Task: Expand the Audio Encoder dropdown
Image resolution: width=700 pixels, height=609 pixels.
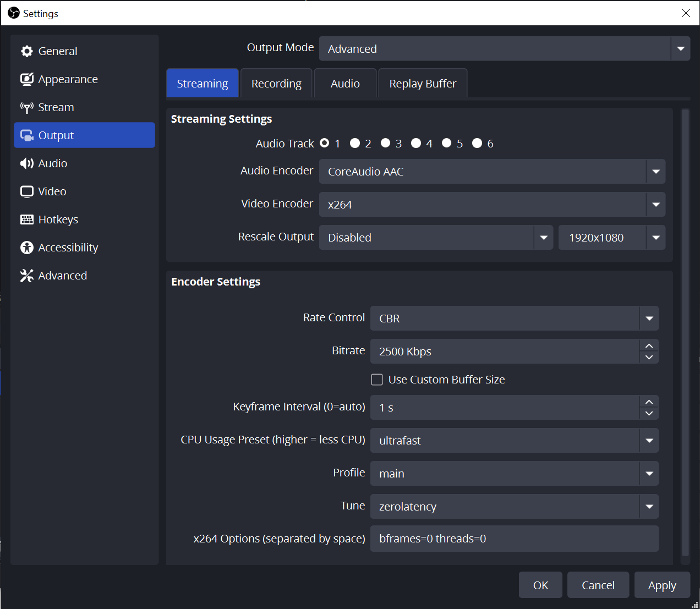Action: (493, 172)
